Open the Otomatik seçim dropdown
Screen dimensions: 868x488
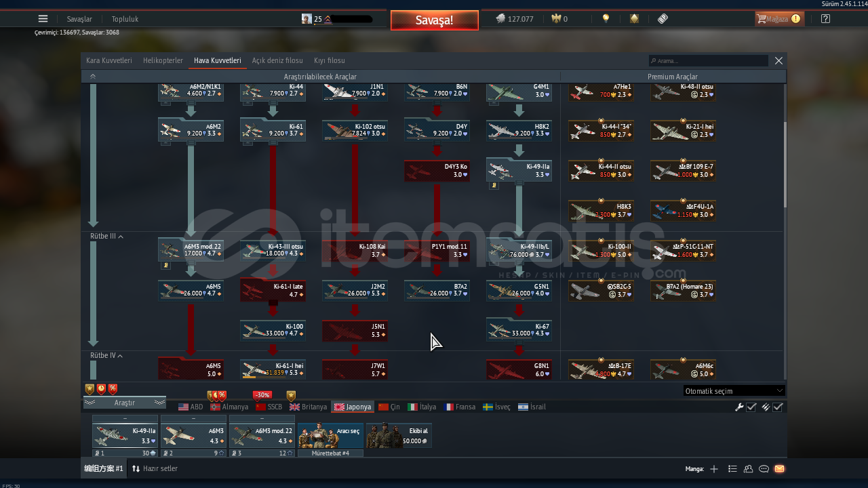734,390
